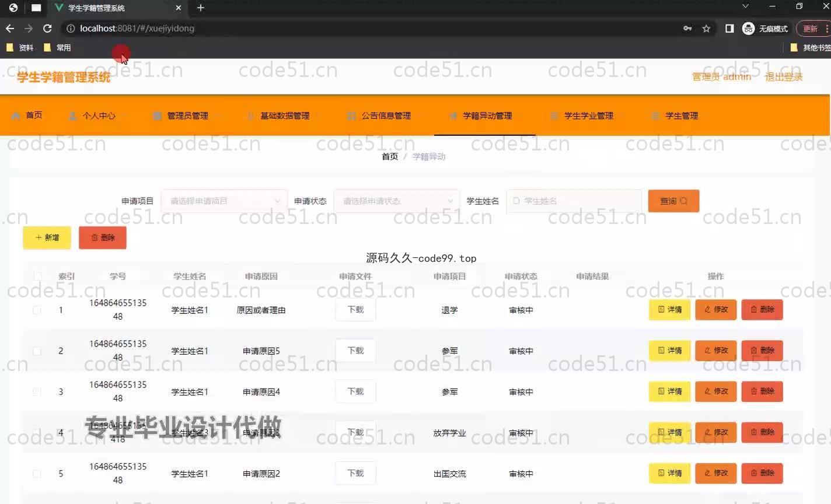Click 删除 for the 放弃学业 row

point(762,432)
